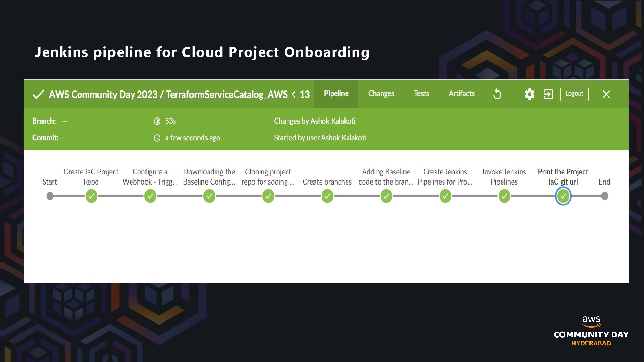
Task: Click the 'Commit:' label
Action: pyautogui.click(x=45, y=138)
